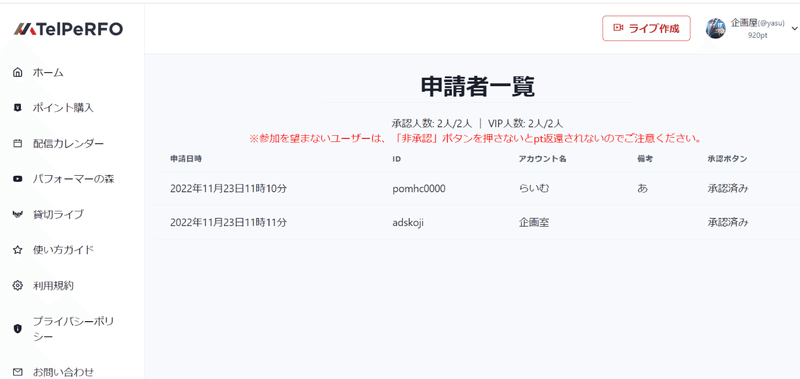Click the star icon beside 使い方ガイド

[x=18, y=250]
